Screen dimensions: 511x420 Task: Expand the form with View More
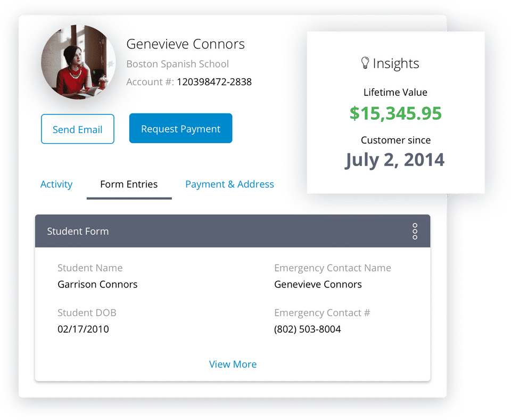233,364
